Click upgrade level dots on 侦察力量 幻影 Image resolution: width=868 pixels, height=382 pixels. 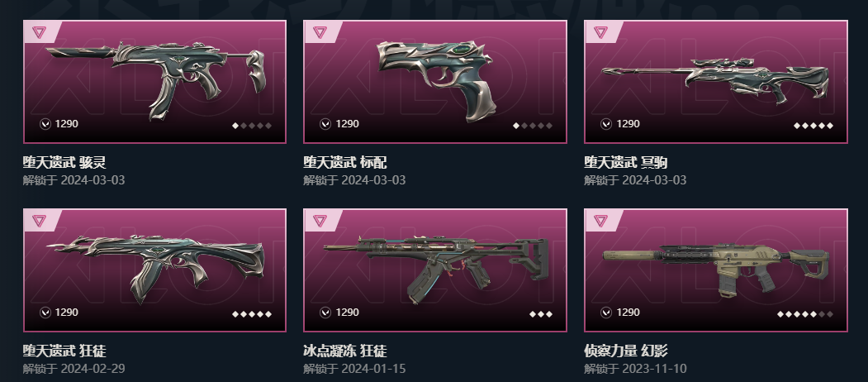point(805,314)
